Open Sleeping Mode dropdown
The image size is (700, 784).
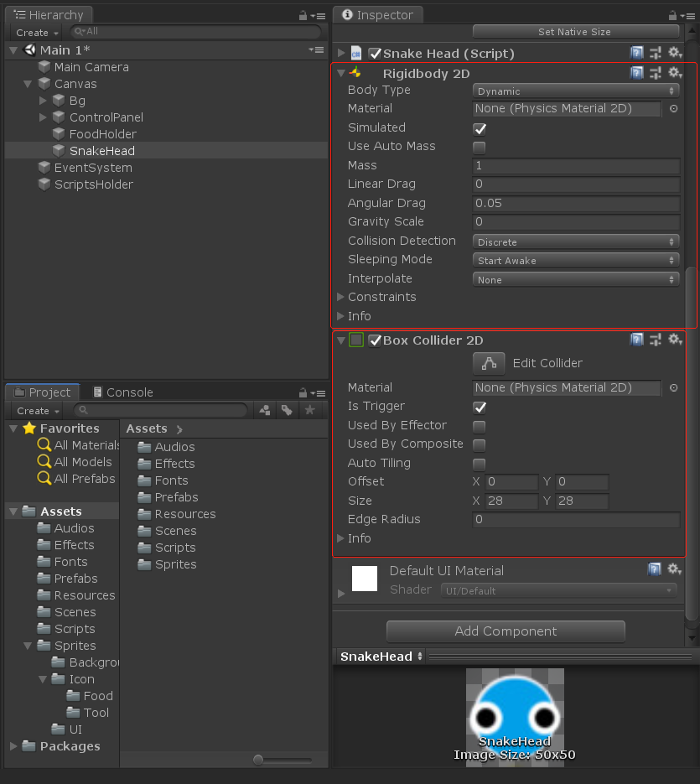[576, 261]
